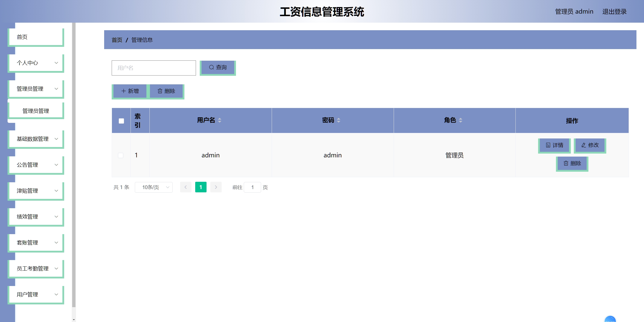This screenshot has height=322, width=644.
Task: Focus the 前往 page jump input
Action: coord(252,187)
